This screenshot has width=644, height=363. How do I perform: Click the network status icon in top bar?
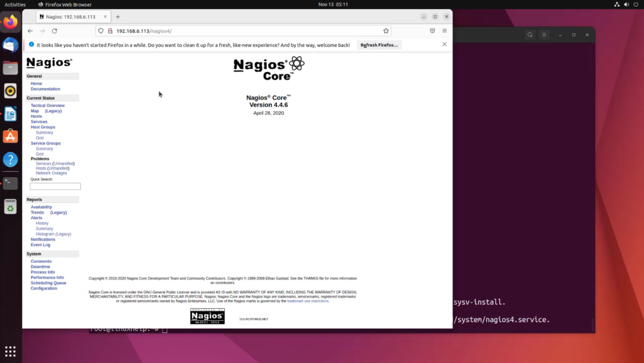pos(617,5)
